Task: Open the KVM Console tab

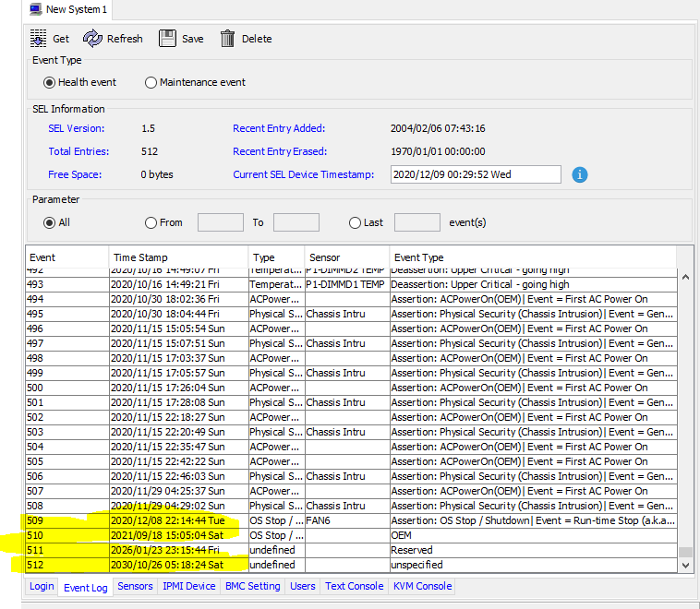Action: 422,586
